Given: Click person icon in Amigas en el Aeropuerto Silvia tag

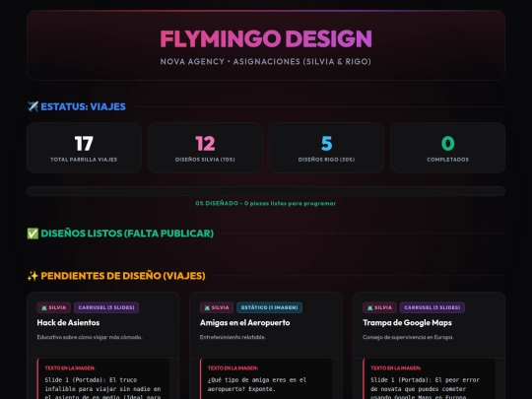Looking at the screenshot, I should coord(207,307).
